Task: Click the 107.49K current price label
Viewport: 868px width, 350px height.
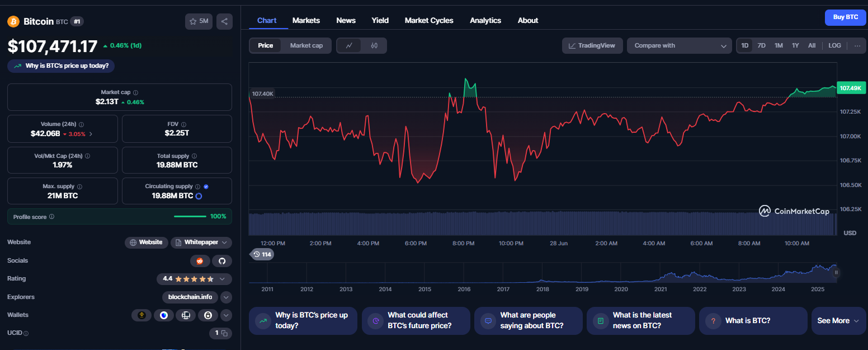Action: point(852,88)
